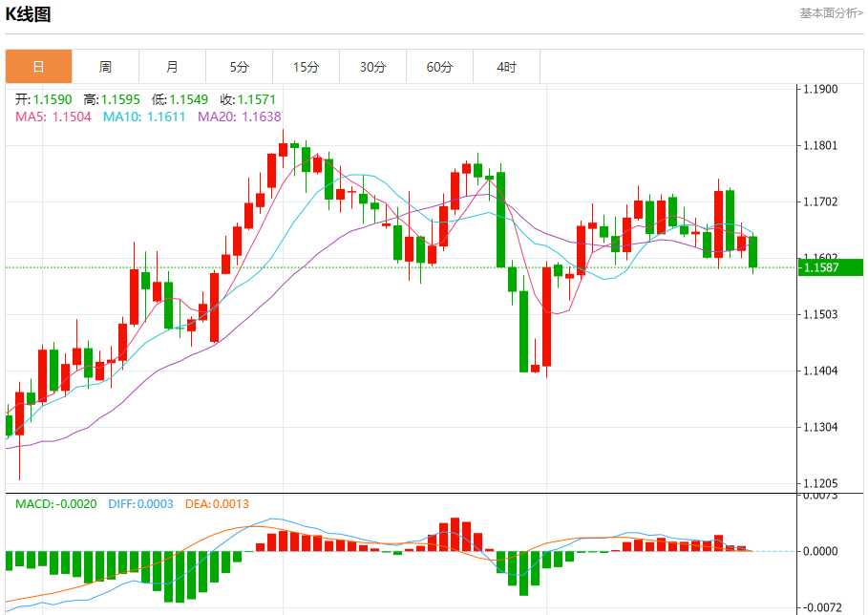Screen dimensions: 868x615
Task: Click the green 1.1587 current price tag
Action: 831,268
